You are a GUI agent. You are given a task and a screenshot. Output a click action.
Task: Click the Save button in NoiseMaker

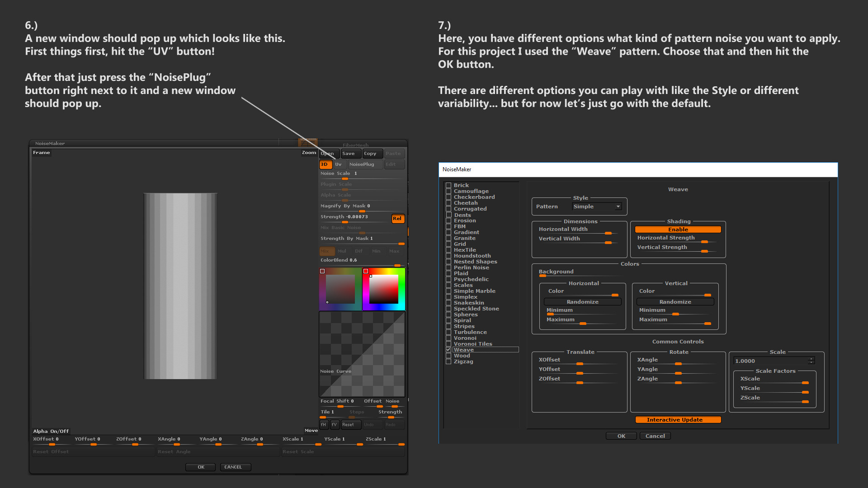tap(350, 154)
